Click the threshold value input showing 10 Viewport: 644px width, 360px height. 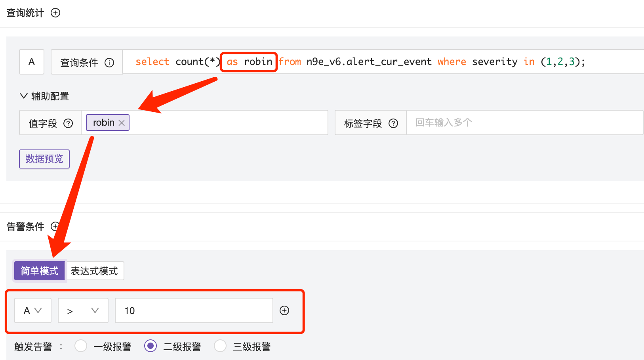pyautogui.click(x=194, y=310)
